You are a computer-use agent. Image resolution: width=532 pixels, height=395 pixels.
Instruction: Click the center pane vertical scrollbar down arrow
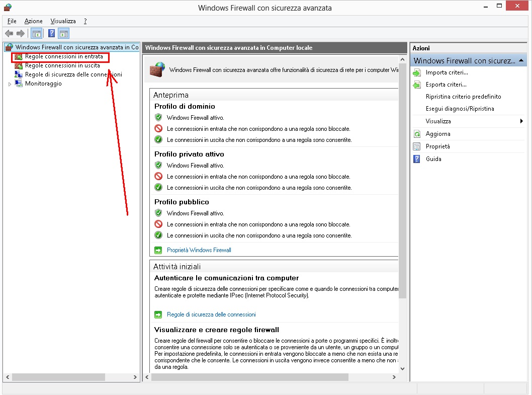click(402, 368)
